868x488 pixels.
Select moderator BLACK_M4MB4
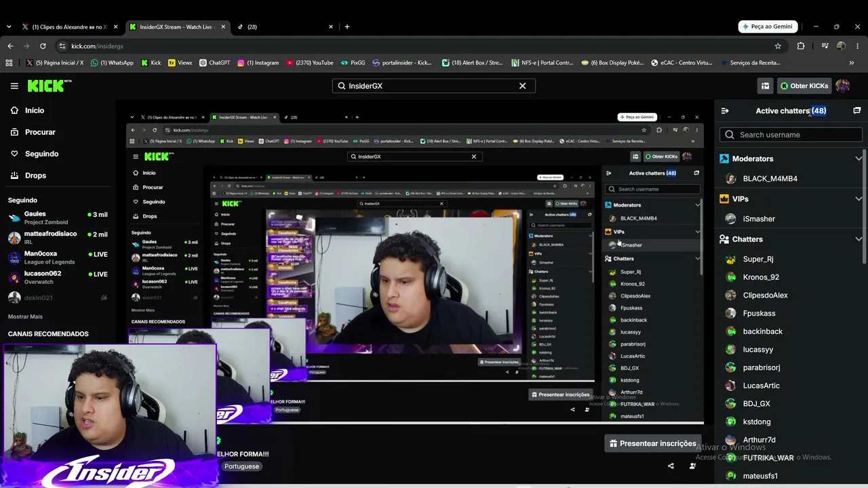(770, 179)
